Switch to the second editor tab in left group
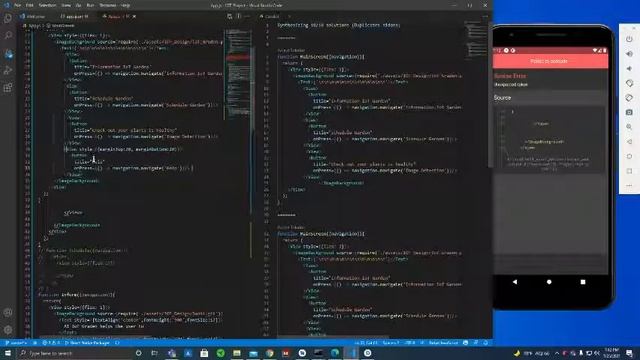This screenshot has height=360, width=640. pos(75,16)
